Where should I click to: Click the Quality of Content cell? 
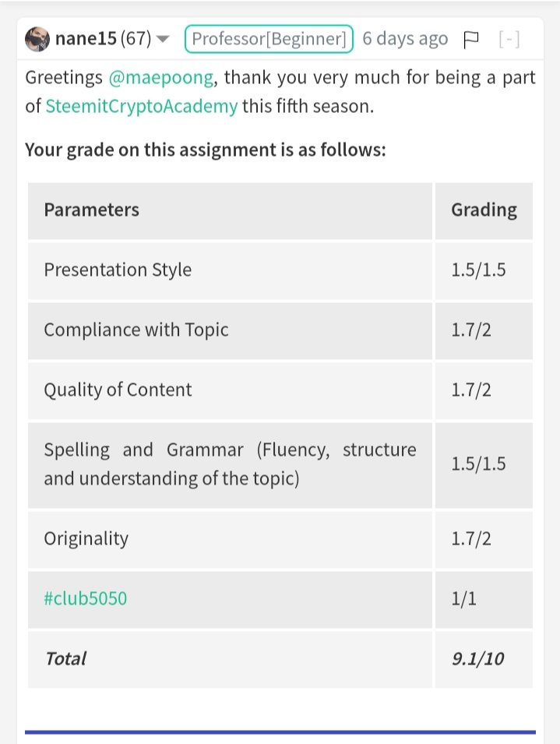(x=230, y=390)
